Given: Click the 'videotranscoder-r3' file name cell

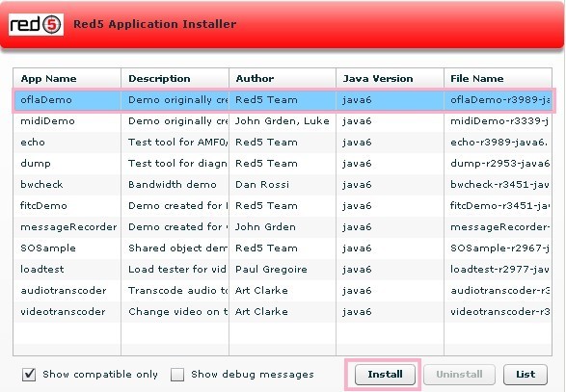Looking at the screenshot, I should click(498, 312).
